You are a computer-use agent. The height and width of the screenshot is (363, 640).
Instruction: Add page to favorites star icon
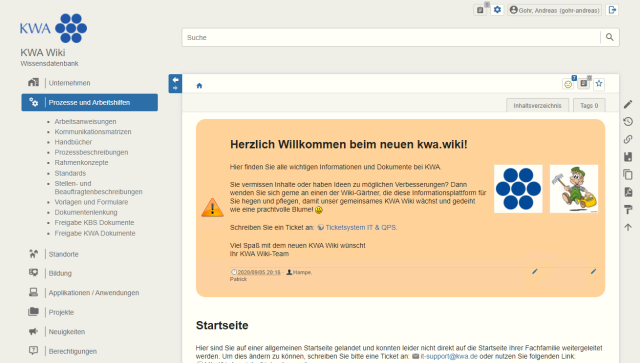coord(599,84)
